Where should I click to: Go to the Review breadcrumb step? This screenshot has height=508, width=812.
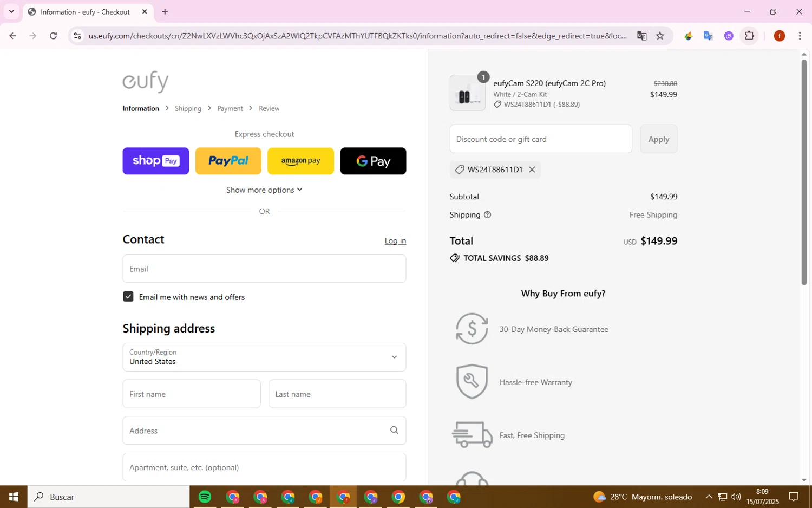tap(269, 108)
